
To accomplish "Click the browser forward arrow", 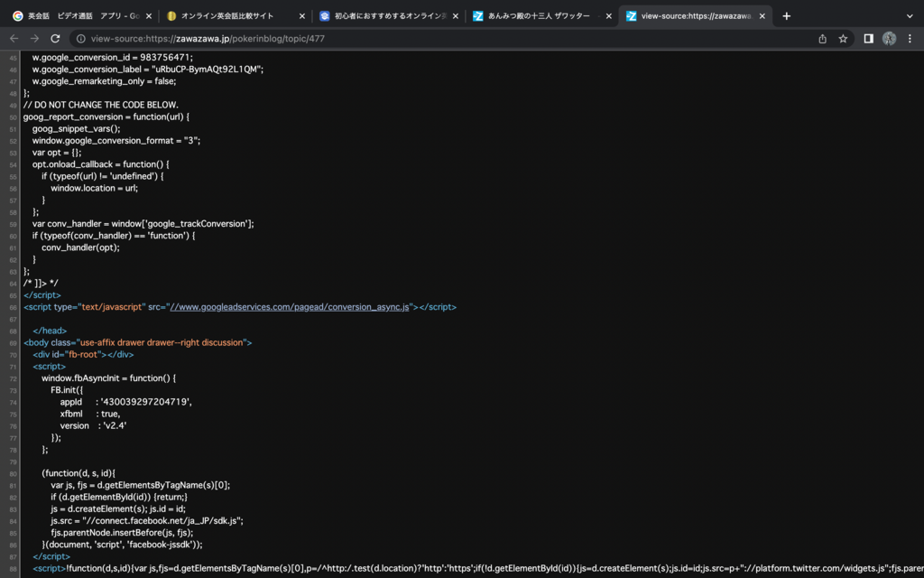I will pos(34,39).
